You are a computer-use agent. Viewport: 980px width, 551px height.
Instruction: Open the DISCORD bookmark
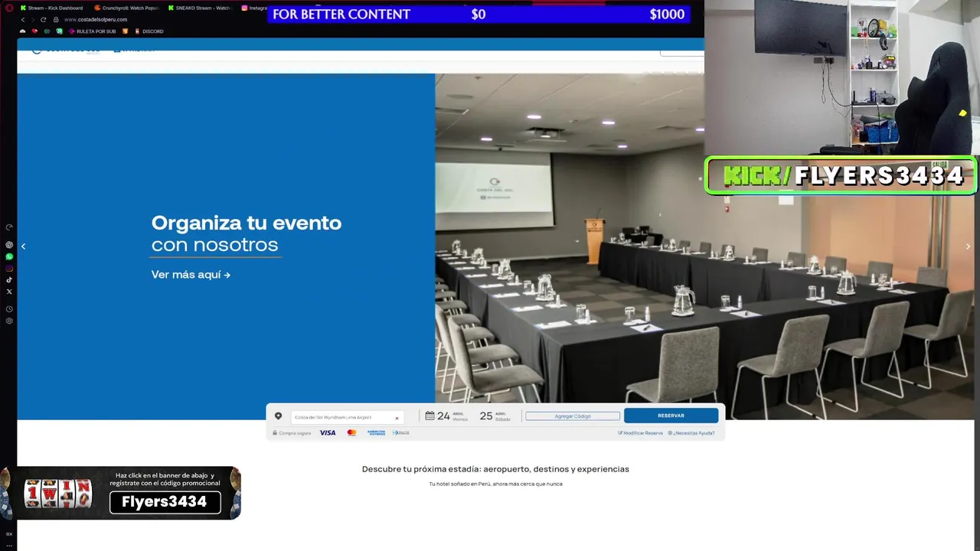[149, 31]
